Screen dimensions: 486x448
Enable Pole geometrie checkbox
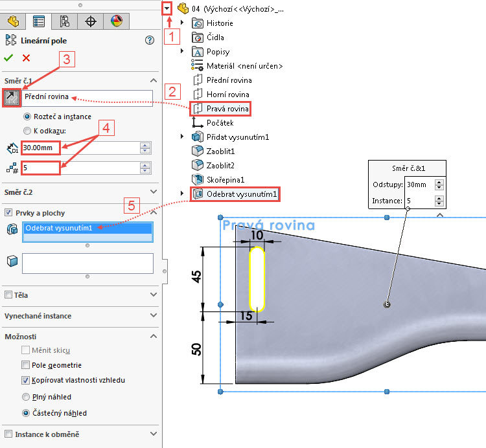point(25,365)
